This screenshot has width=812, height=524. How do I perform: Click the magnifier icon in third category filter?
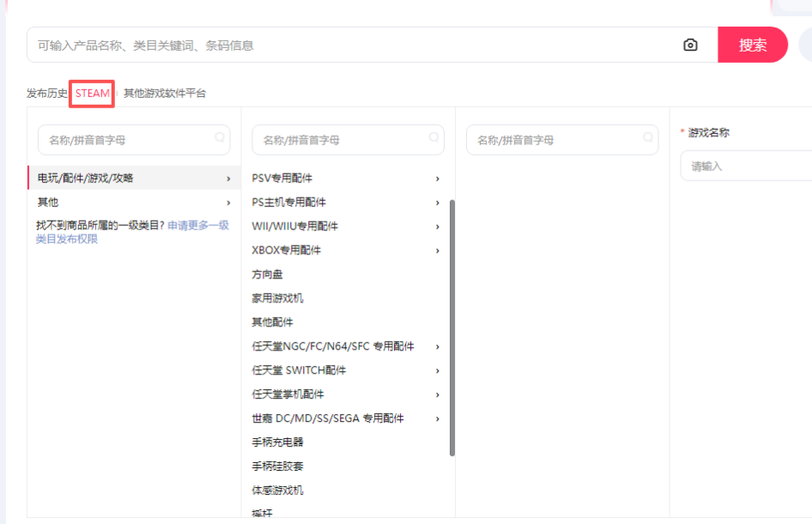tap(648, 137)
